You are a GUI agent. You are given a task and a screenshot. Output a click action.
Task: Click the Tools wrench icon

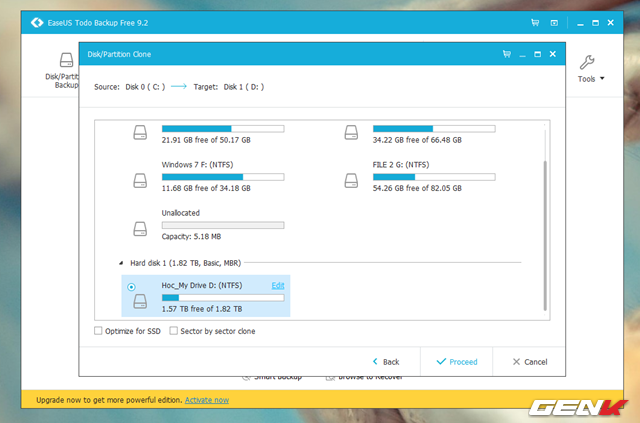coord(587,62)
